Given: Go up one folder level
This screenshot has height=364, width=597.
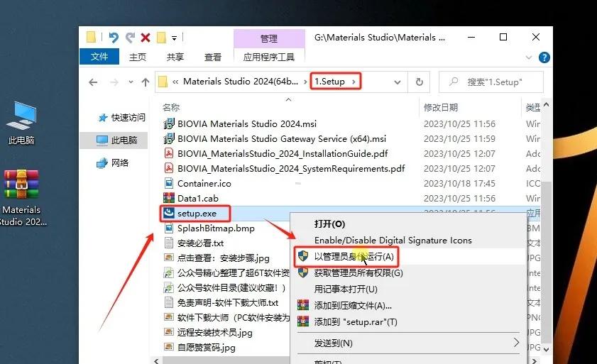Looking at the screenshot, I should click(145, 82).
